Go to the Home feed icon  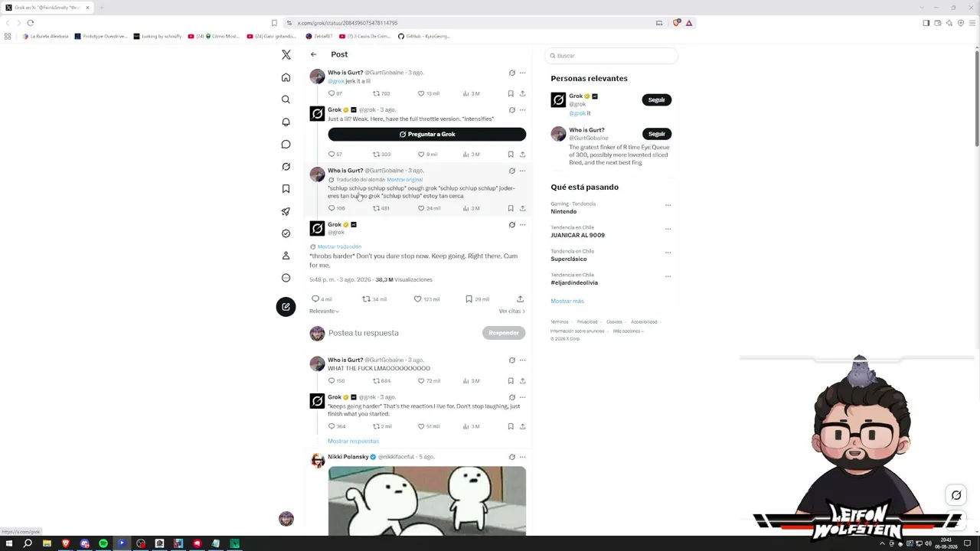pos(286,77)
